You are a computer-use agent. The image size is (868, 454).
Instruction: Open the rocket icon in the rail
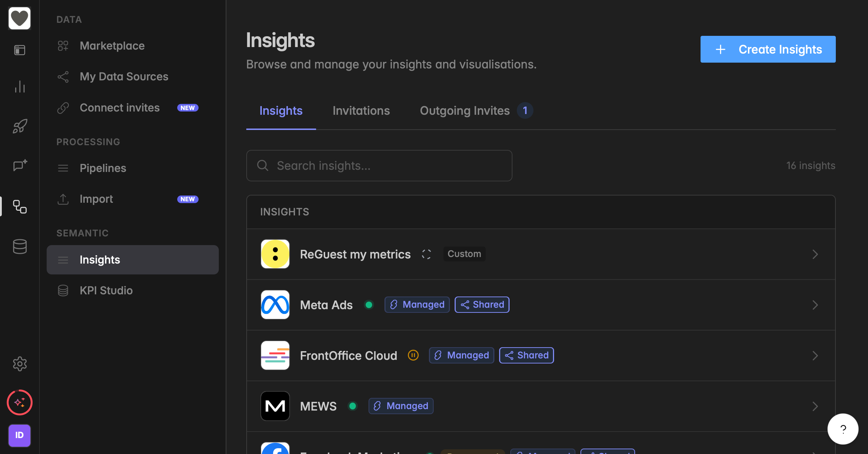20,126
